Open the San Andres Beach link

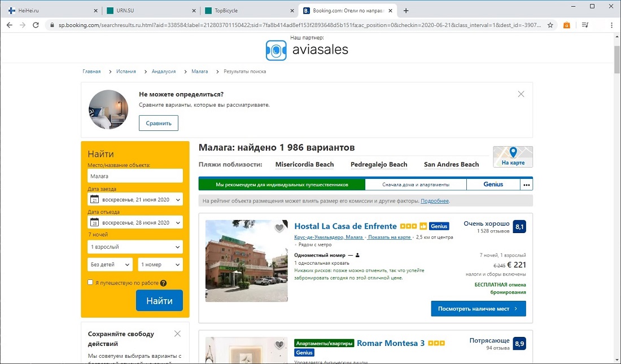tap(452, 164)
